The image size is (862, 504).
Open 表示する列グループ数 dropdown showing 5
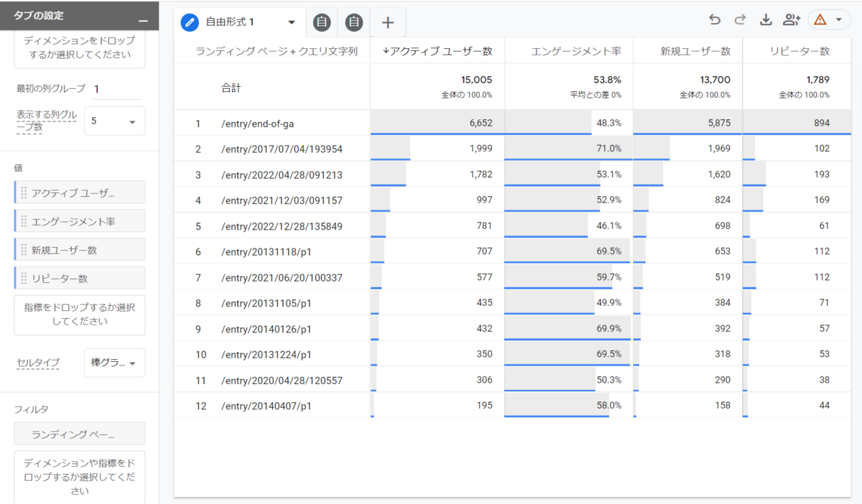[x=114, y=121]
